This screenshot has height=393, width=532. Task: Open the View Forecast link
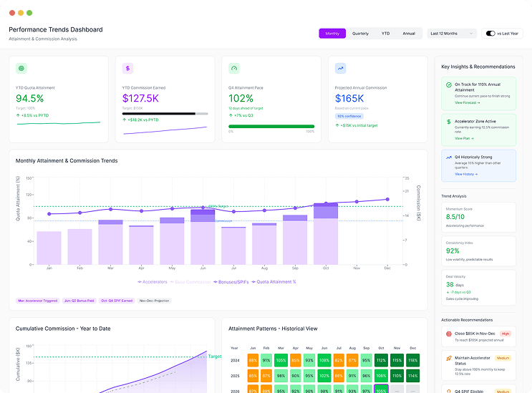pyautogui.click(x=468, y=103)
